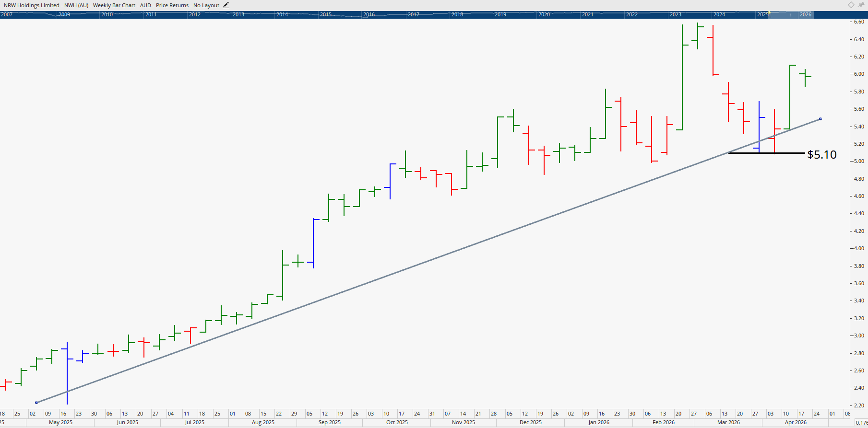The image size is (868, 428).
Task: Jump to 2011 in the timeline navigator
Action: (x=151, y=14)
